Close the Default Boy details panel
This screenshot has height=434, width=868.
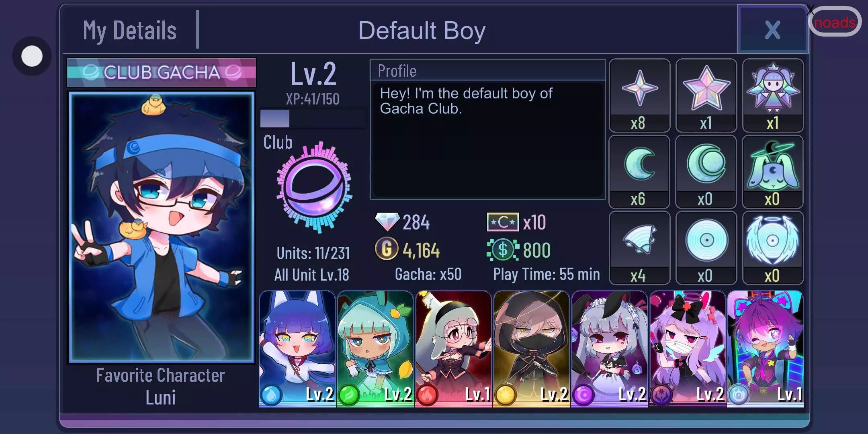[772, 30]
